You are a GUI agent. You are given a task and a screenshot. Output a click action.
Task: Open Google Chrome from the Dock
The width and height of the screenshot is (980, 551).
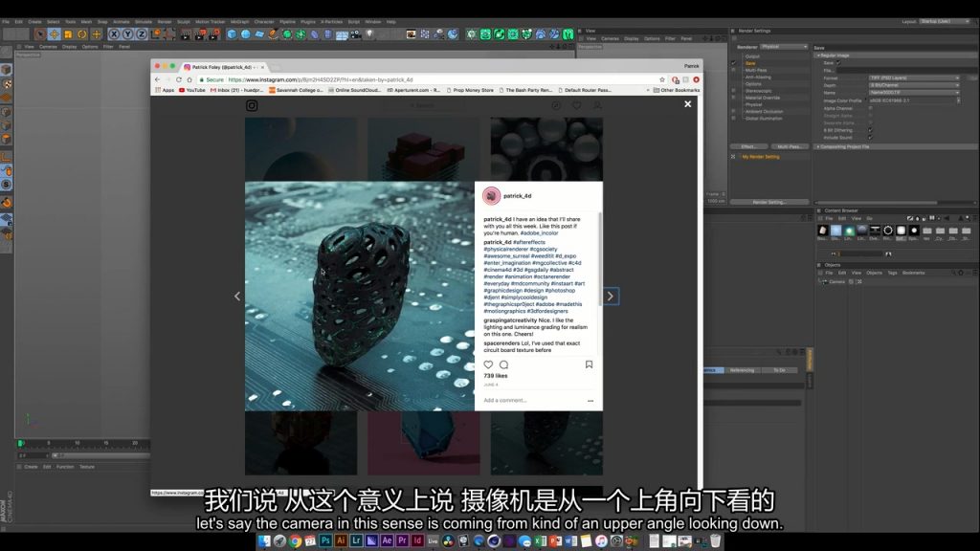coord(295,541)
